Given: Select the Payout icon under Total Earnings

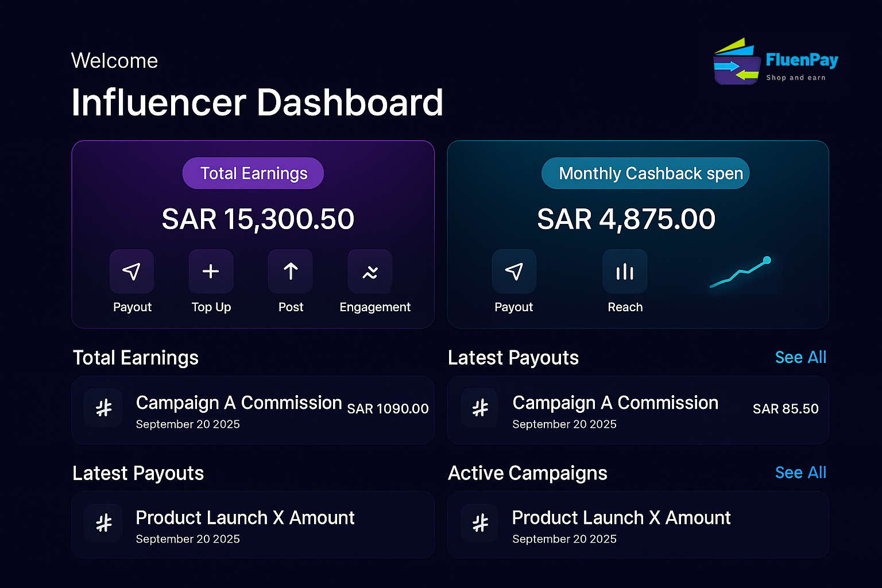Looking at the screenshot, I should [131, 271].
